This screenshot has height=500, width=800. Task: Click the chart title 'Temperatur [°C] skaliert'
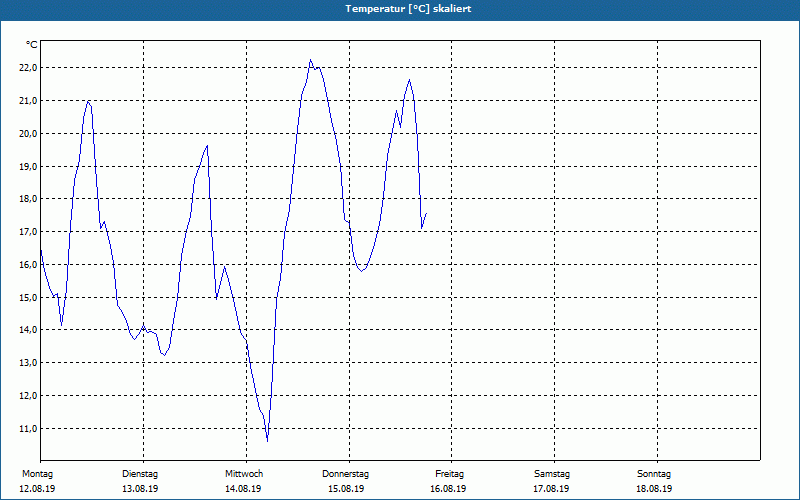(x=408, y=9)
